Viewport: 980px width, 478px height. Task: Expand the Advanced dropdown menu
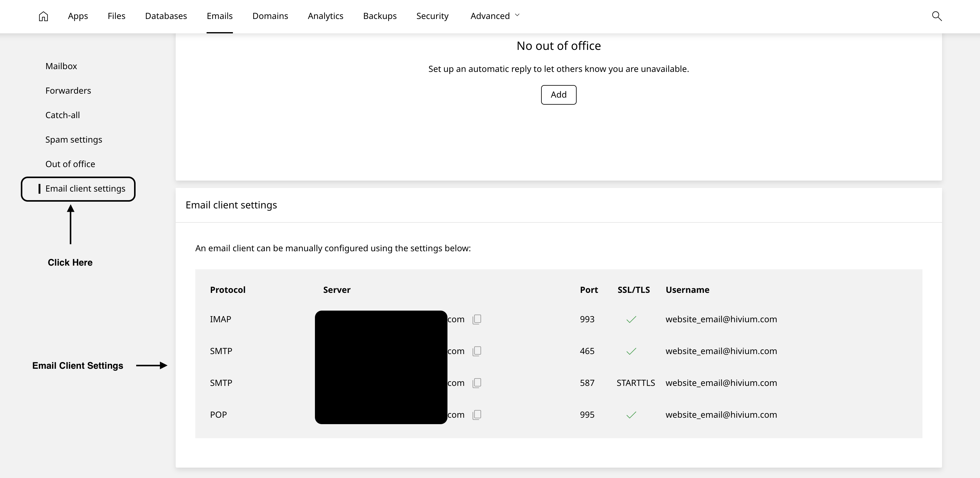pos(495,16)
